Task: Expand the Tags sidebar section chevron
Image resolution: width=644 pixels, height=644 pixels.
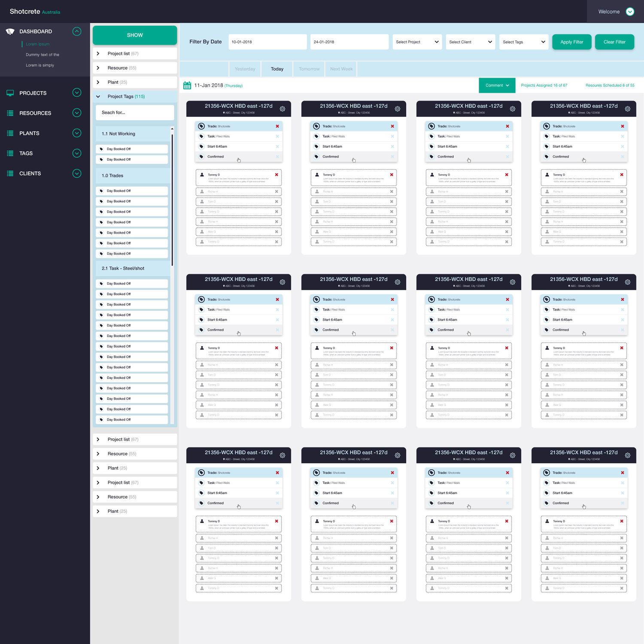Action: click(x=77, y=153)
